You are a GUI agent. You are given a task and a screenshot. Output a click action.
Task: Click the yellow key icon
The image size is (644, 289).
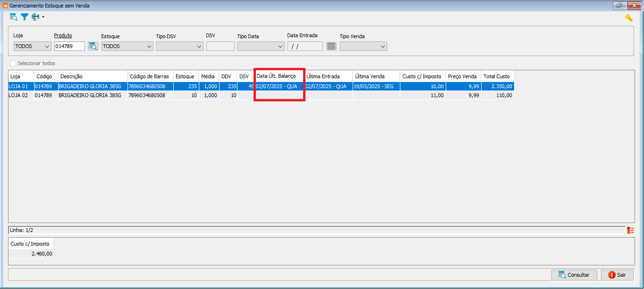tap(628, 18)
